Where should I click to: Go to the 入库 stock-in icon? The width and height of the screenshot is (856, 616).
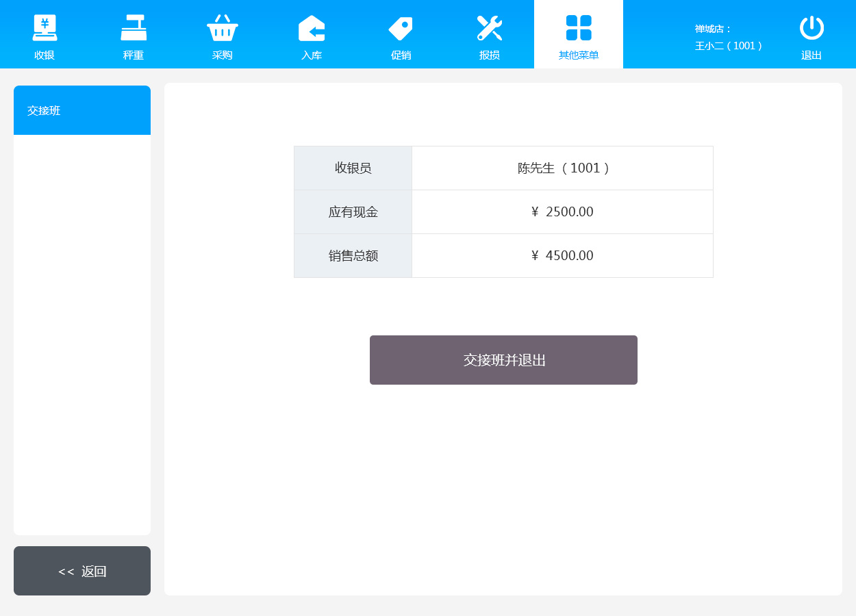coord(312,29)
